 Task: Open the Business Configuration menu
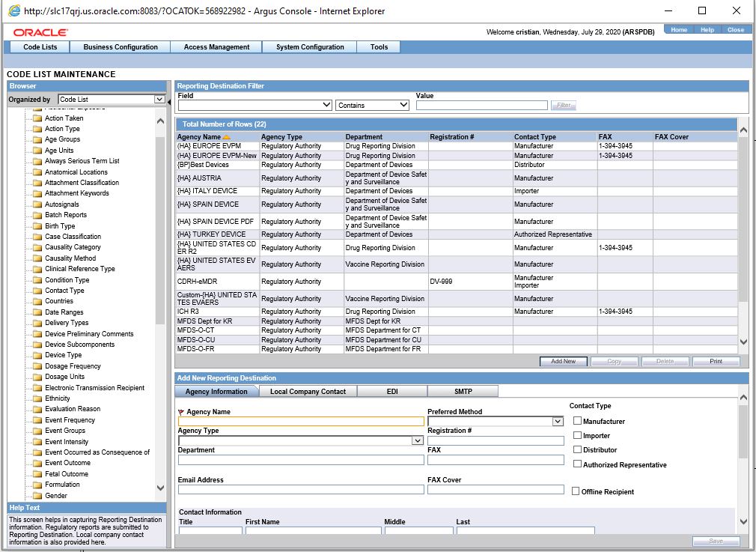[x=121, y=47]
